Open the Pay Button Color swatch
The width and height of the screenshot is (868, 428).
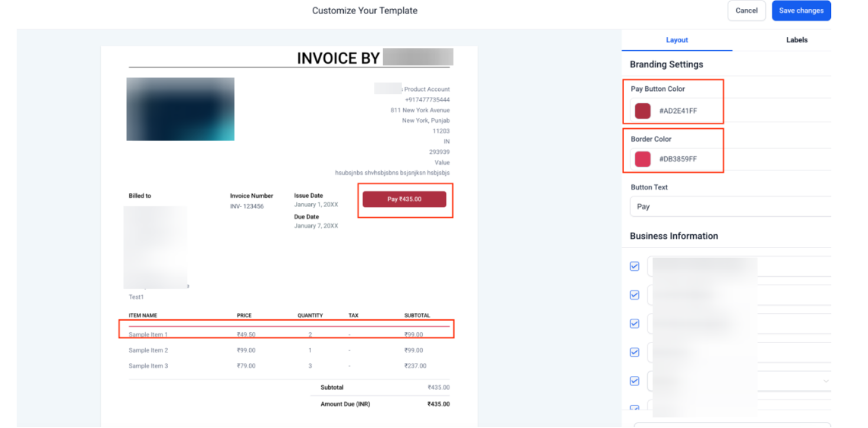[642, 110]
